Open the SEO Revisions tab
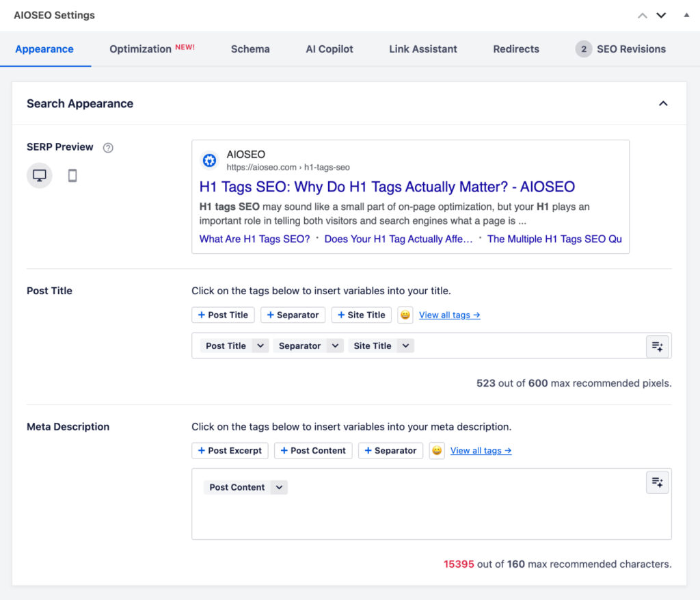 coord(621,49)
